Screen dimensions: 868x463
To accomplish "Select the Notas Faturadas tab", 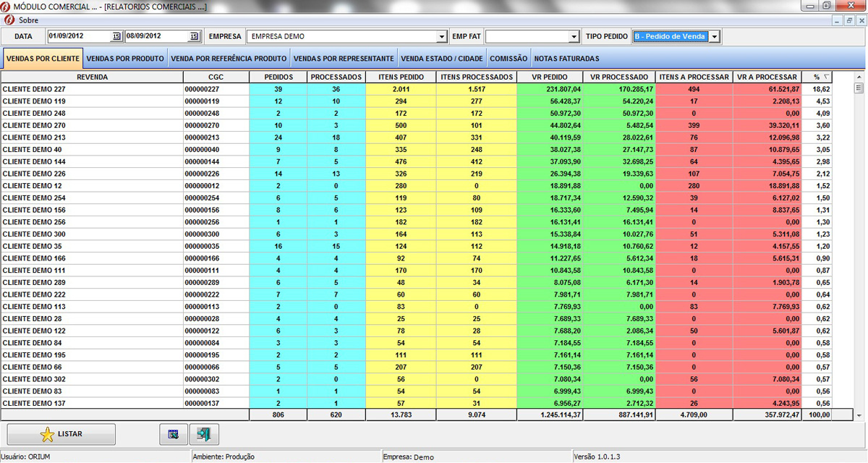I will click(566, 59).
